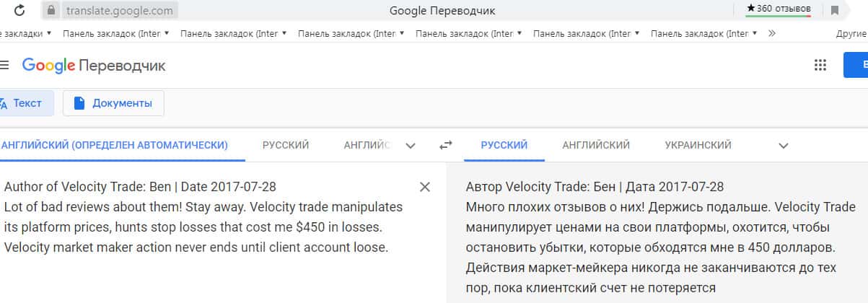Open the Google apps grid
Screen dimensions: 868x303
(820, 65)
